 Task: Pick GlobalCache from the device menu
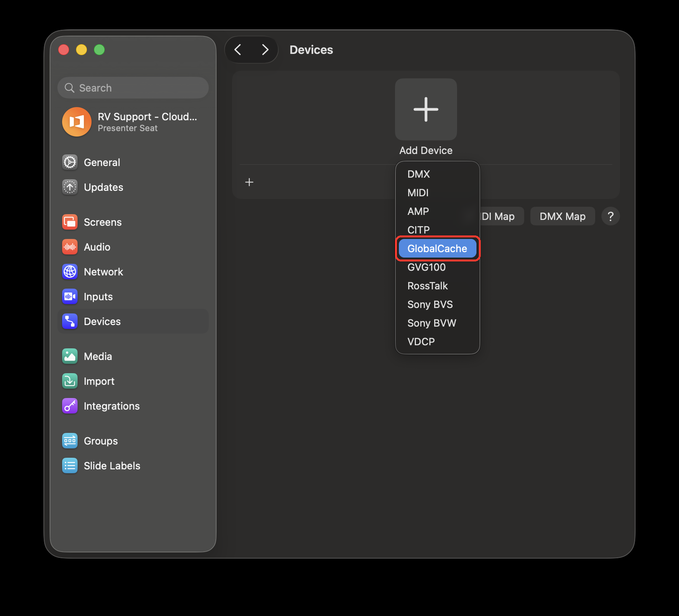coord(438,249)
